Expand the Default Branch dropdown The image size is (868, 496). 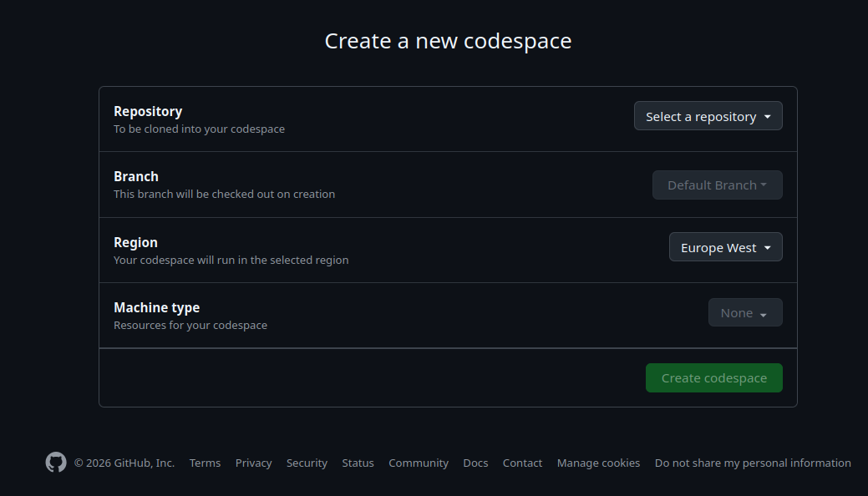tap(717, 185)
